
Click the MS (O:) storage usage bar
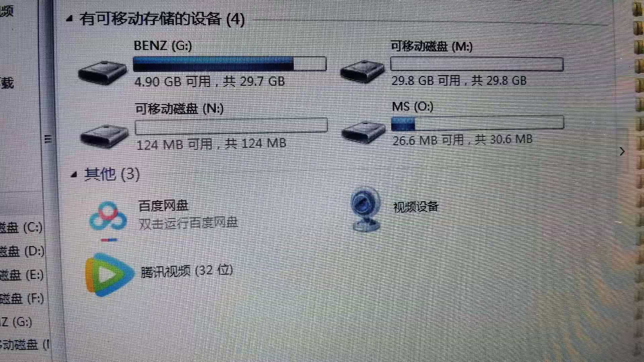[477, 123]
